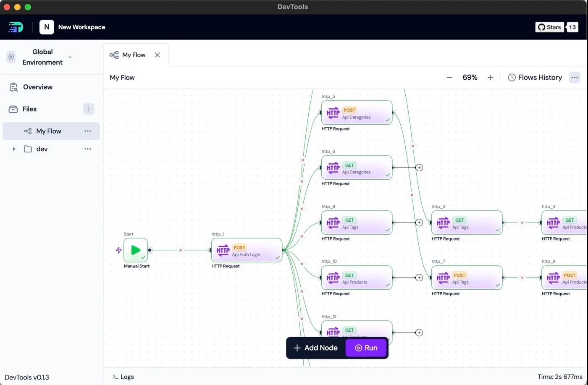This screenshot has width=588, height=385.
Task: Click the Files panel icon
Action: point(13,109)
